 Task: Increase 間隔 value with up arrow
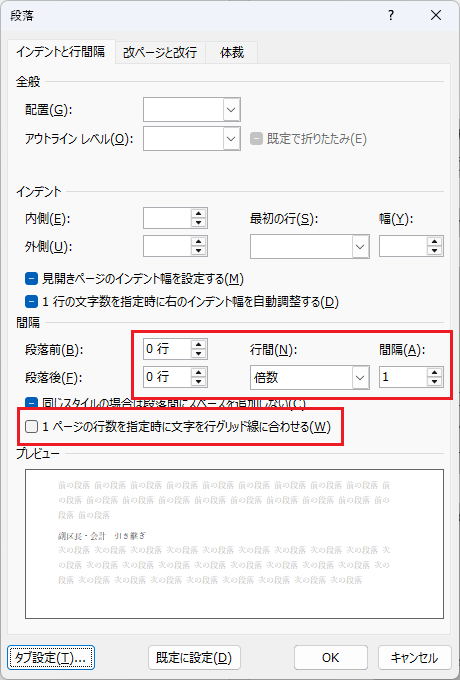coord(434,373)
